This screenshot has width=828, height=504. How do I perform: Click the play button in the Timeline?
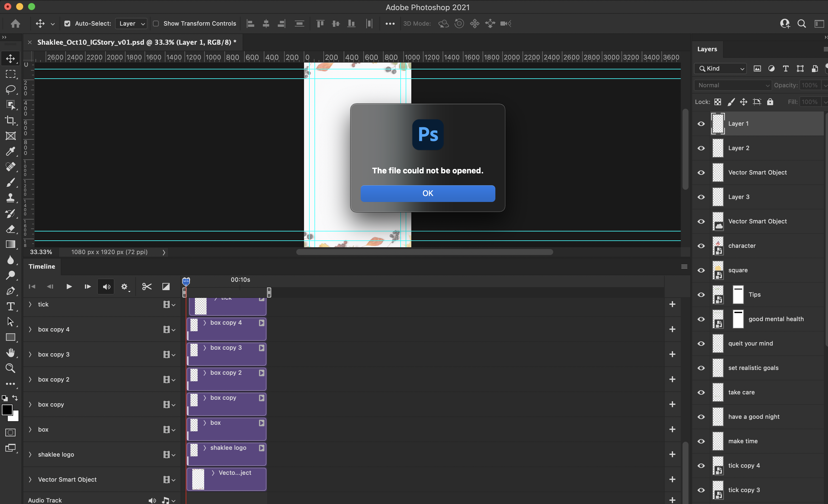click(x=69, y=286)
